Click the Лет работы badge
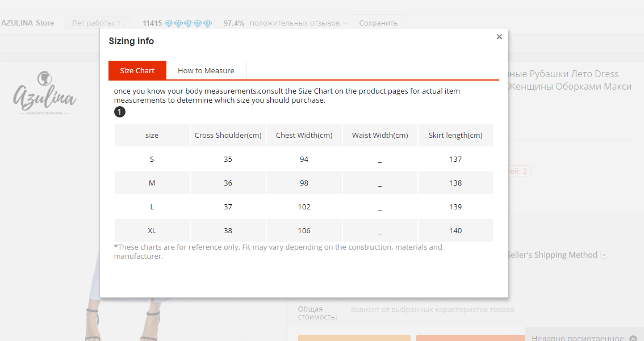Image resolution: width=644 pixels, height=341 pixels. pyautogui.click(x=98, y=23)
